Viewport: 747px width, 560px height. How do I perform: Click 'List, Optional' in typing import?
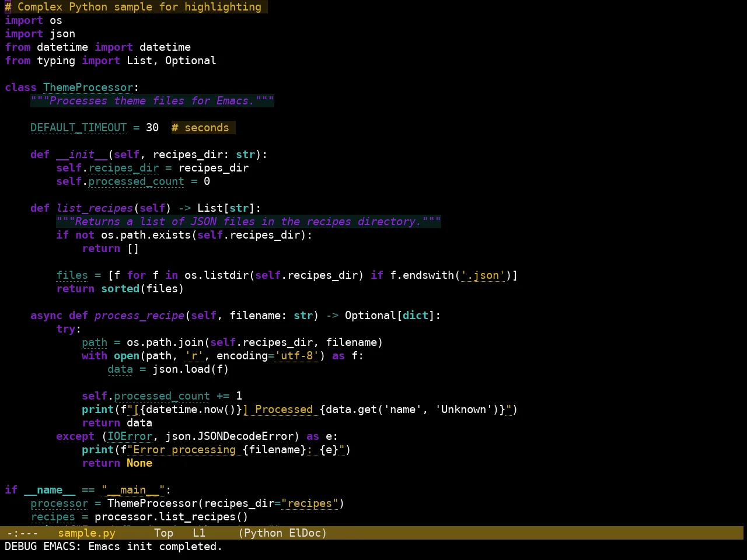click(172, 61)
